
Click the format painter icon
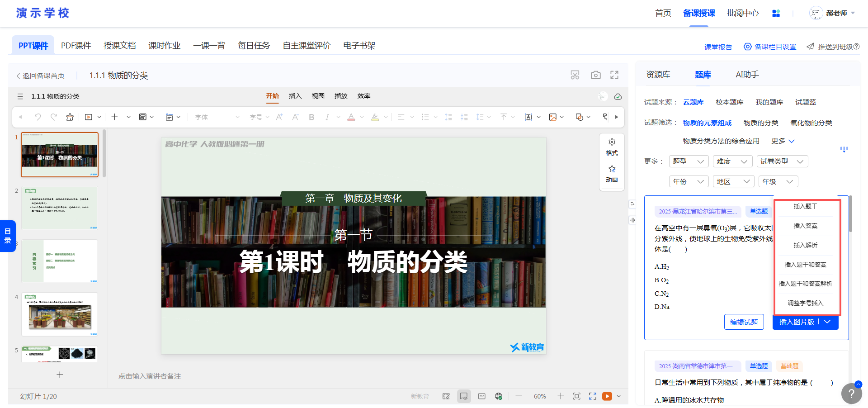[70, 117]
